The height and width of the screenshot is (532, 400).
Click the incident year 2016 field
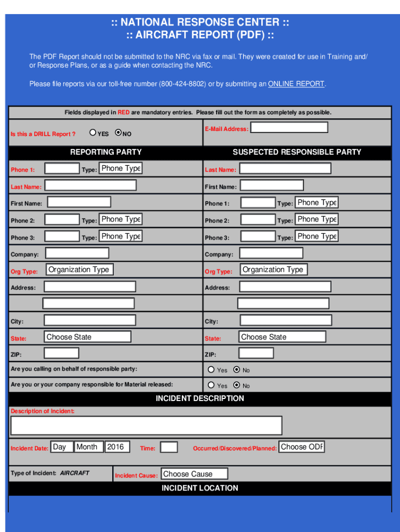pyautogui.click(x=118, y=447)
